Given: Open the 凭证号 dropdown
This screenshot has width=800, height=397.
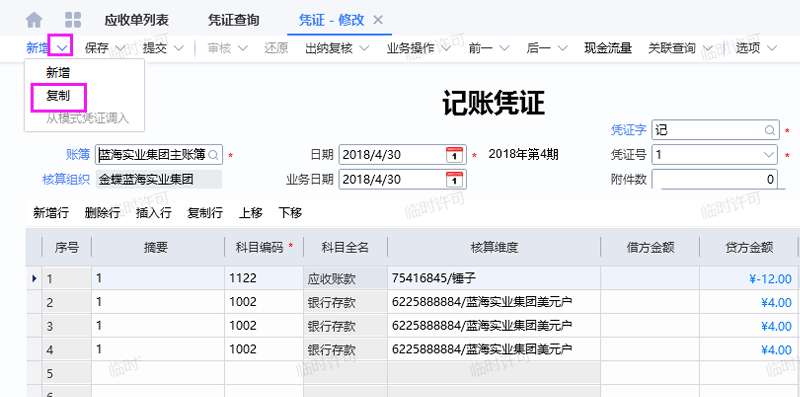Looking at the screenshot, I should click(768, 155).
